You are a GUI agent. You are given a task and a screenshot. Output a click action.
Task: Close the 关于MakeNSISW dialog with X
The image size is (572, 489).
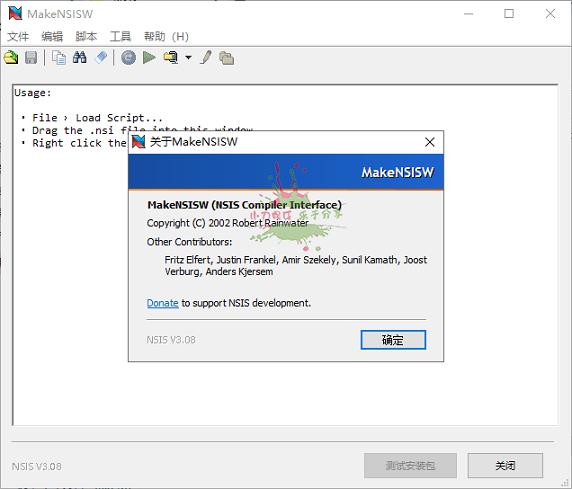pyautogui.click(x=430, y=142)
